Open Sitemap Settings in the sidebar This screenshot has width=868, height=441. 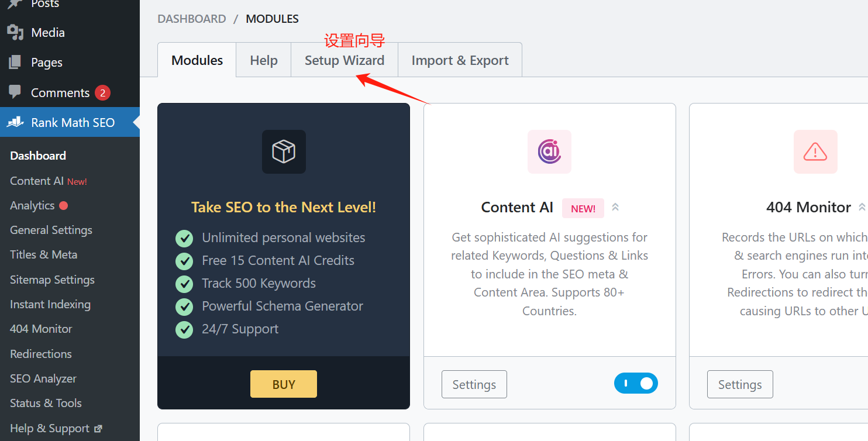point(52,280)
